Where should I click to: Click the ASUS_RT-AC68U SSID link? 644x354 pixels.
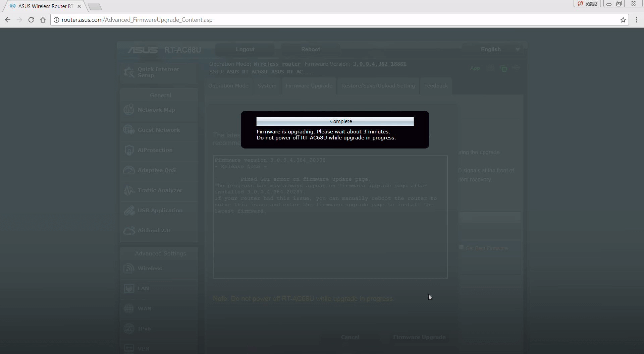pos(247,72)
